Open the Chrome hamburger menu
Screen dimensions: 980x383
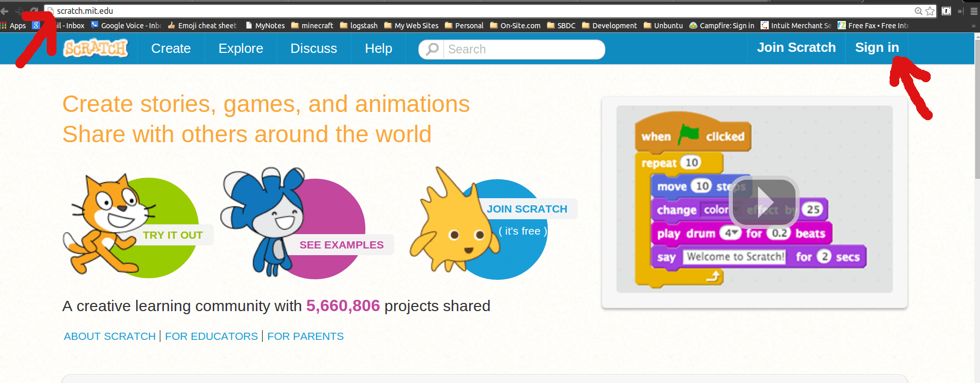click(x=974, y=11)
